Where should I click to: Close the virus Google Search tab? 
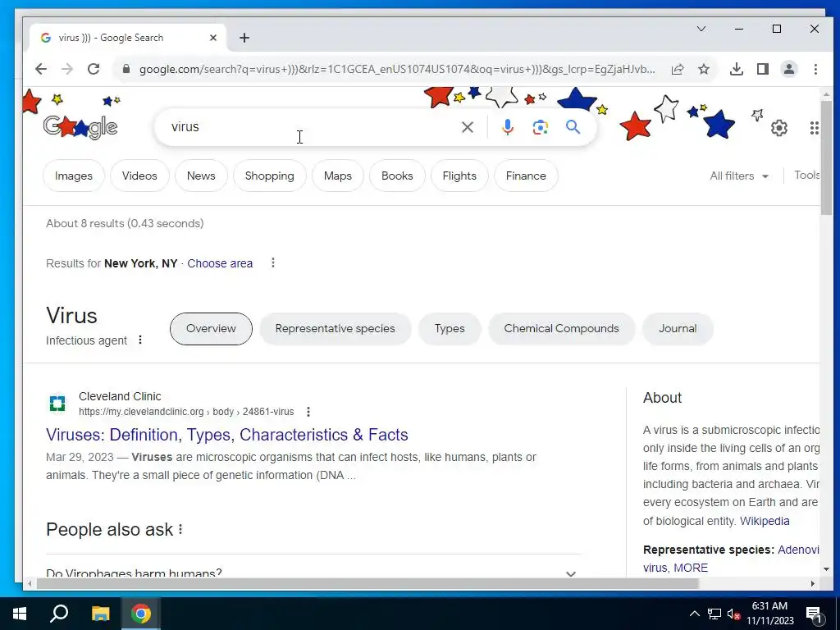(x=213, y=38)
